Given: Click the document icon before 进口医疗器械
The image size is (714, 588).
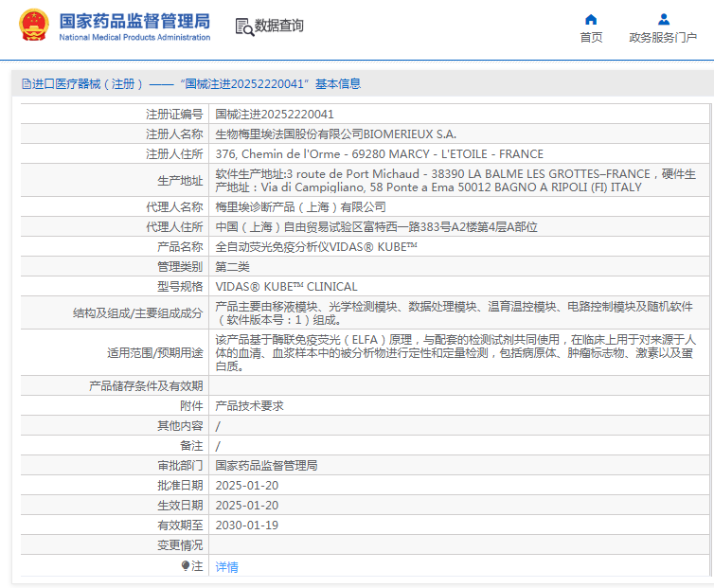Looking at the screenshot, I should pyautogui.click(x=26, y=84).
